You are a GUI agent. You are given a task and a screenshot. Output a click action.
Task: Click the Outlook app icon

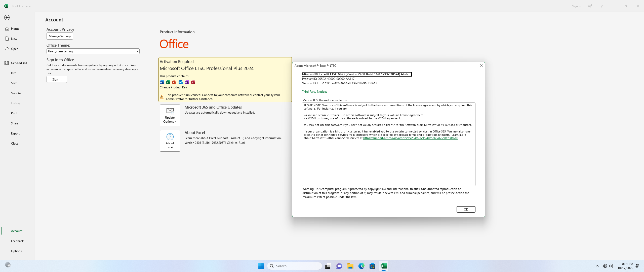181,82
